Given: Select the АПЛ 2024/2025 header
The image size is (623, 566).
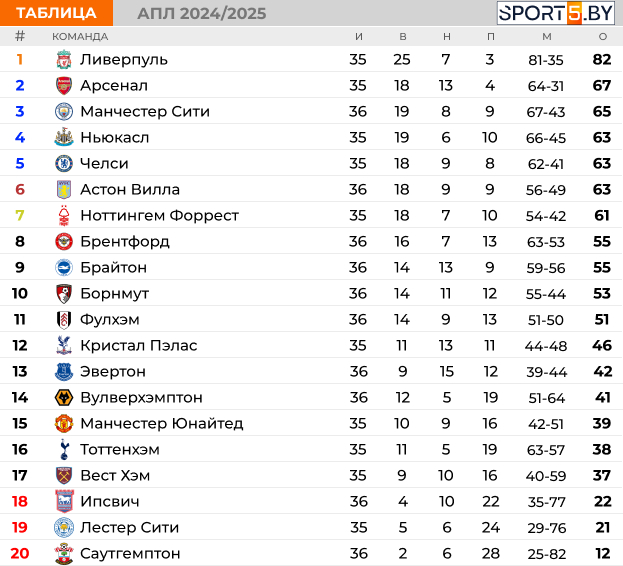Looking at the screenshot, I should (201, 14).
